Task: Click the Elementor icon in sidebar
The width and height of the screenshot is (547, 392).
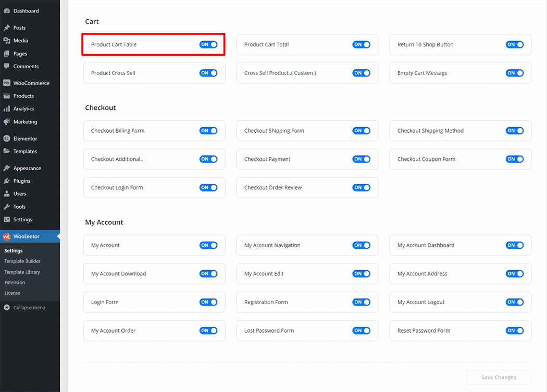Action: tap(7, 138)
